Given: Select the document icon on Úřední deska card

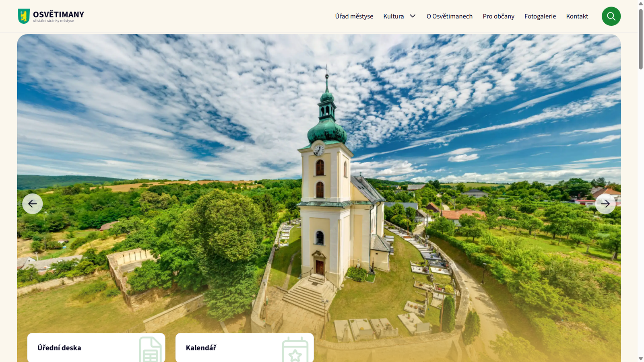Looking at the screenshot, I should click(x=151, y=348).
